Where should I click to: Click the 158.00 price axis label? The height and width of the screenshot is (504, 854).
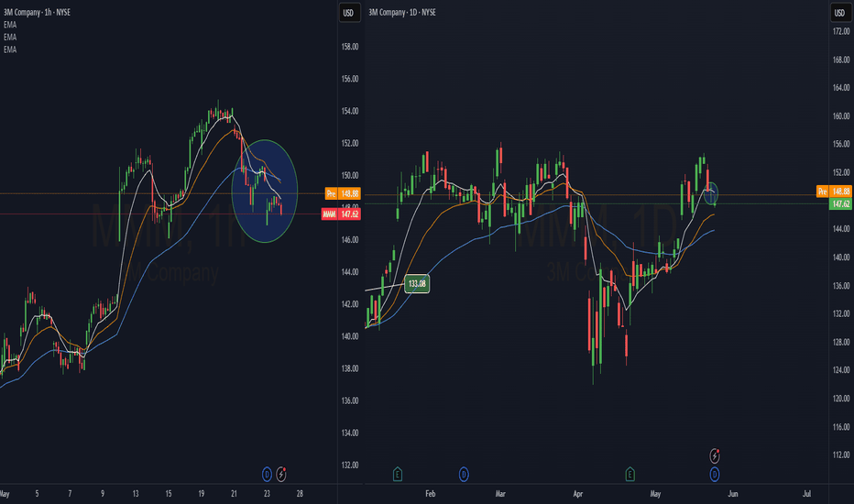pos(350,47)
